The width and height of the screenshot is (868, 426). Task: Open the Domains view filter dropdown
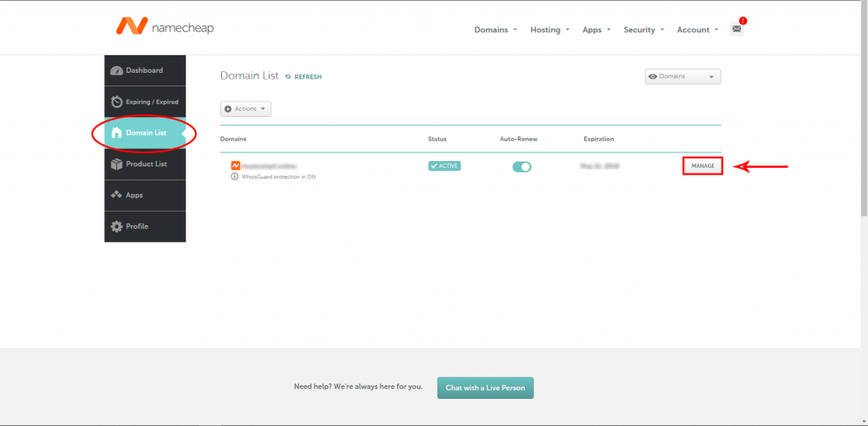pos(682,76)
